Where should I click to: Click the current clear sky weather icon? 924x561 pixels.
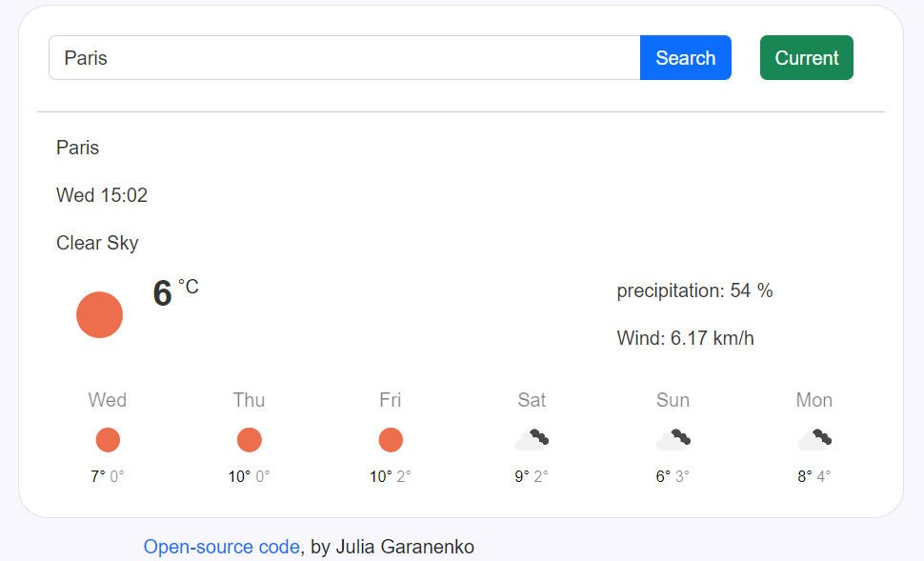tap(99, 314)
